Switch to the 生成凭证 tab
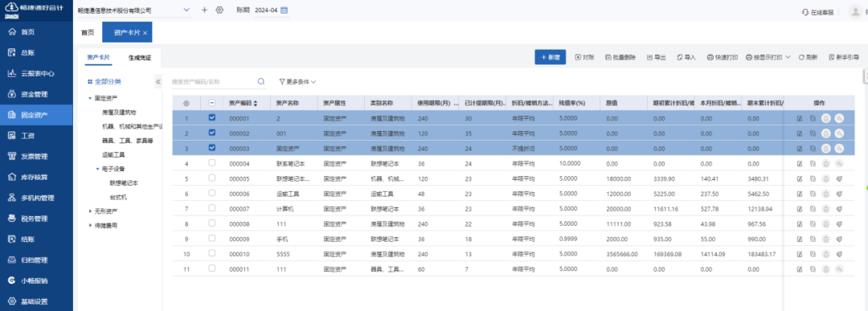 140,58
